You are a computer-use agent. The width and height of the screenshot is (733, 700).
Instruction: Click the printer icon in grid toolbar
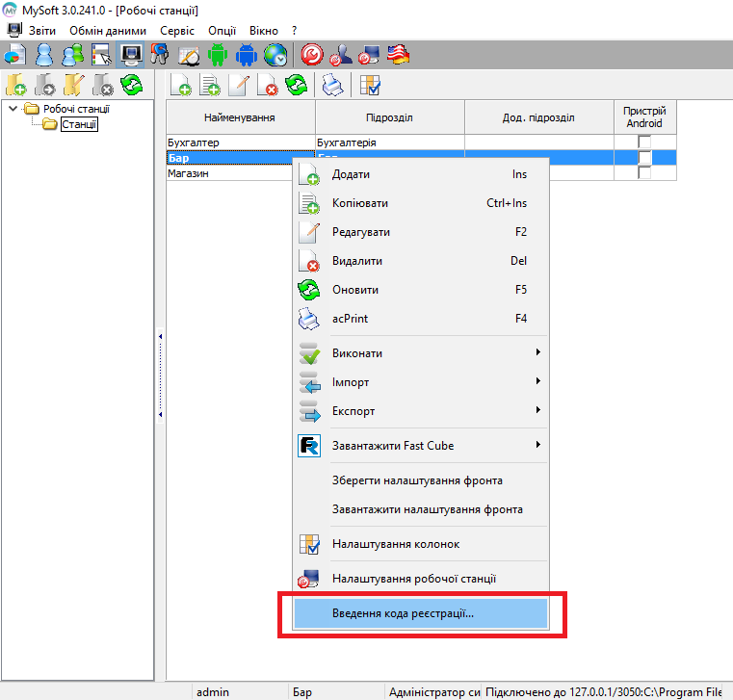[x=333, y=85]
